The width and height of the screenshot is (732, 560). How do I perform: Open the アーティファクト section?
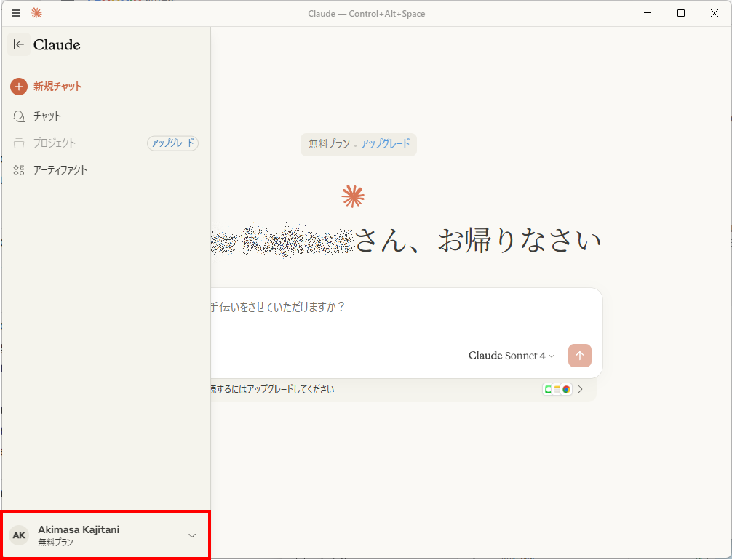(60, 170)
